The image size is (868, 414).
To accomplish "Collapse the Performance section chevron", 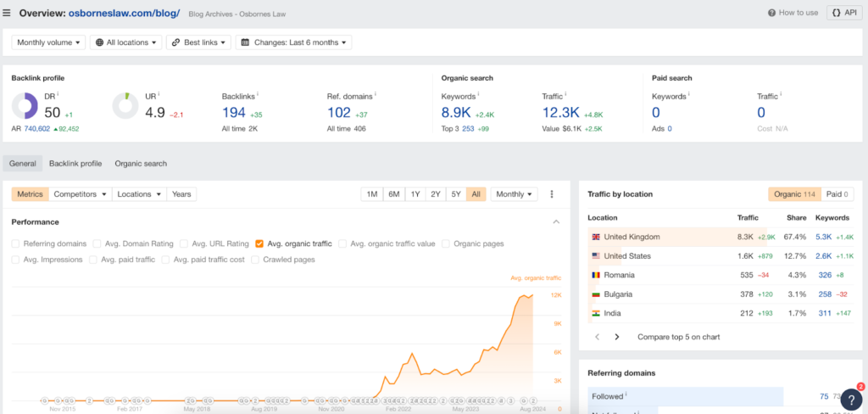I will coord(556,222).
